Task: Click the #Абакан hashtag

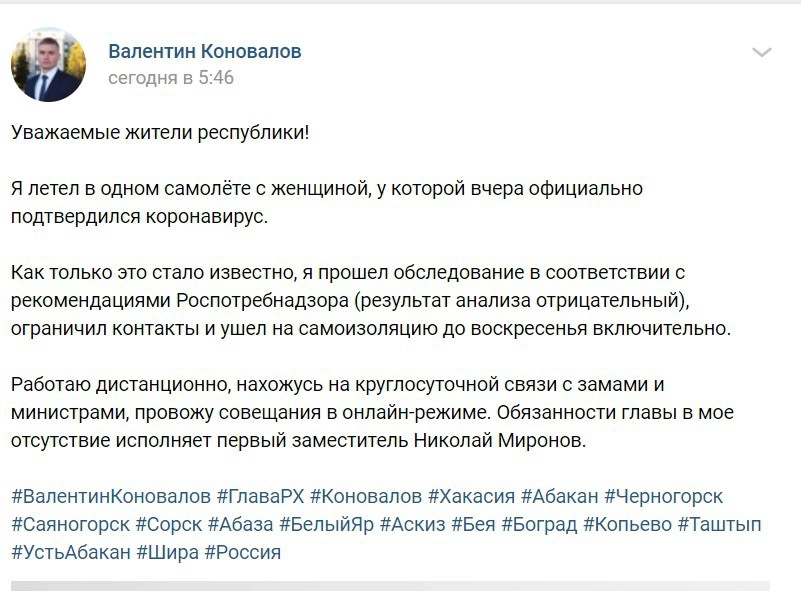Action: [x=559, y=496]
